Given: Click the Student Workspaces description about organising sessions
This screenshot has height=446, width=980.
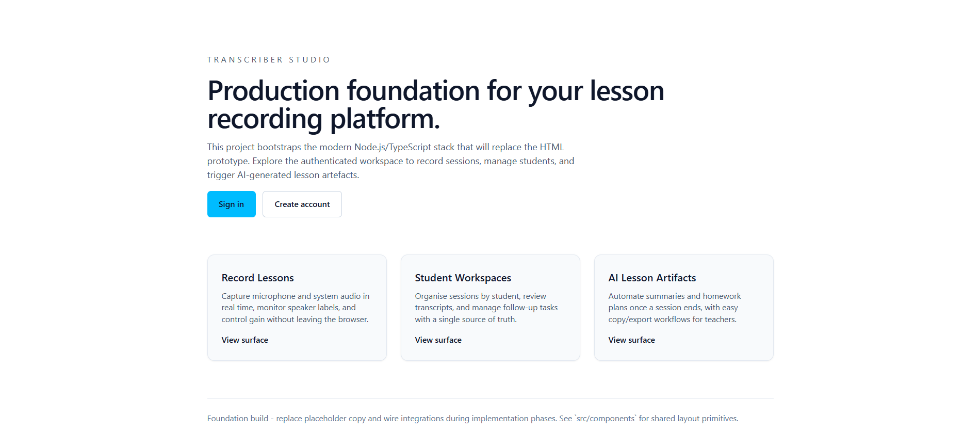Looking at the screenshot, I should (x=486, y=308).
